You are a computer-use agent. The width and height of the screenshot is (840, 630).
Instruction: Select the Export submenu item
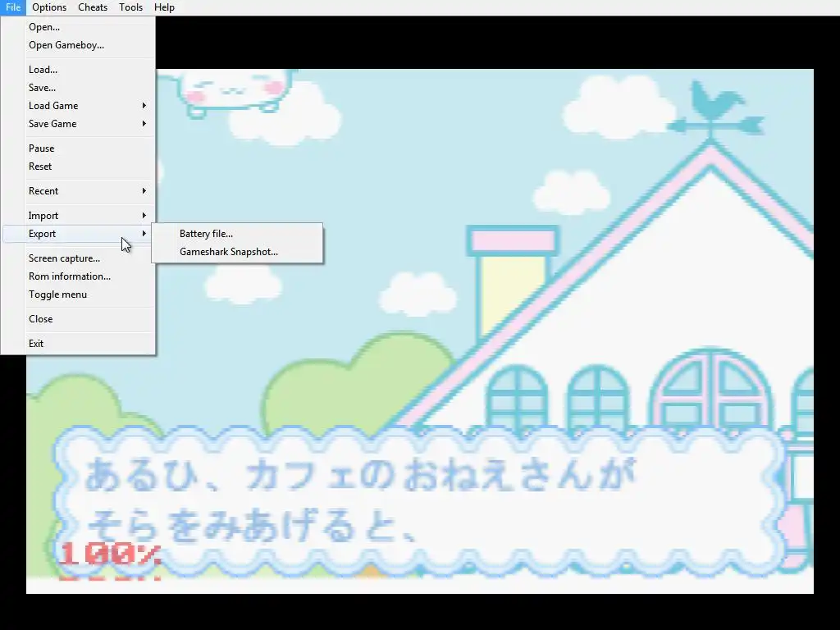[78, 234]
